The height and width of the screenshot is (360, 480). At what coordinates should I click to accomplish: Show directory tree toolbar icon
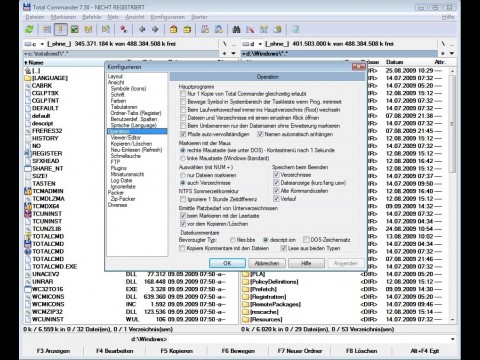click(x=88, y=29)
